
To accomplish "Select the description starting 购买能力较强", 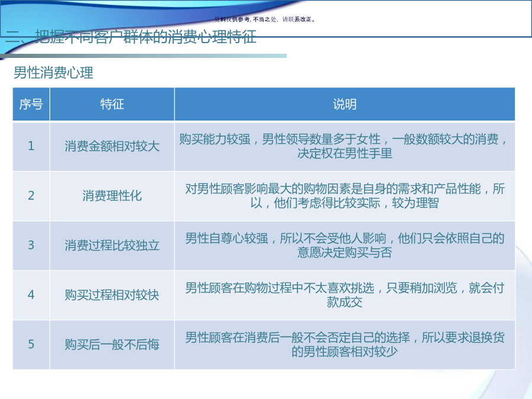I will pyautogui.click(x=345, y=146).
